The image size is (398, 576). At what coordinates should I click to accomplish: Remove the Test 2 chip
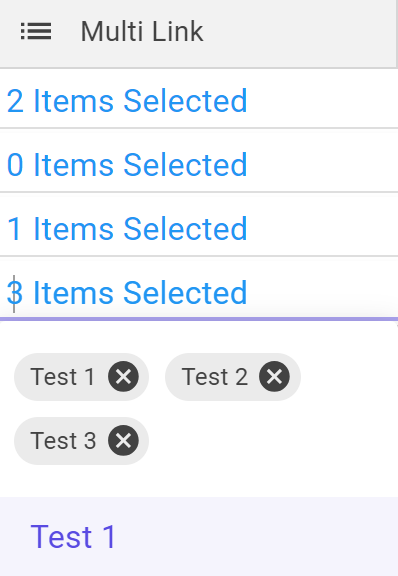click(x=275, y=377)
